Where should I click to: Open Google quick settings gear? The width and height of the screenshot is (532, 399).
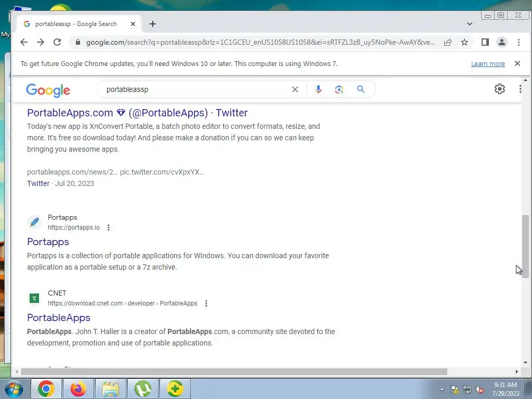[500, 89]
